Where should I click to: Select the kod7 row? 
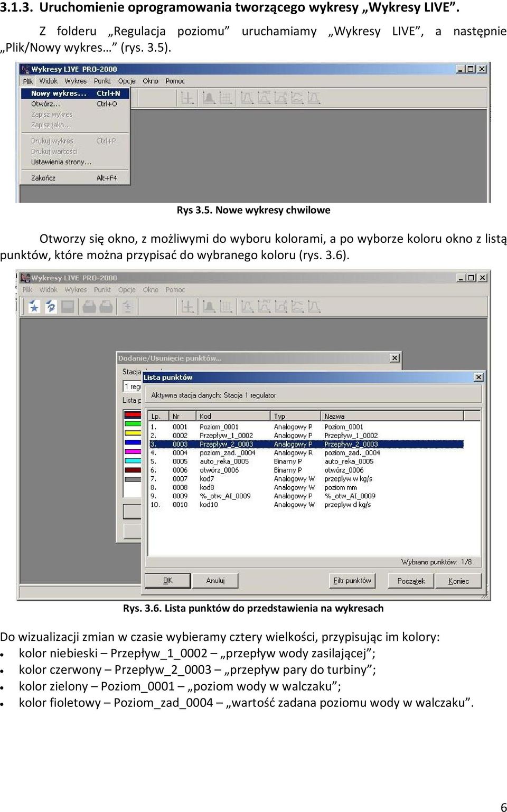(x=306, y=479)
